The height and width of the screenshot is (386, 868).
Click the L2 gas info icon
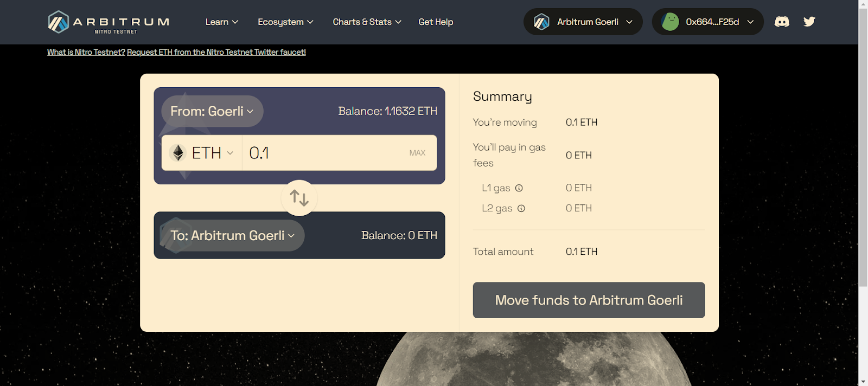point(521,208)
